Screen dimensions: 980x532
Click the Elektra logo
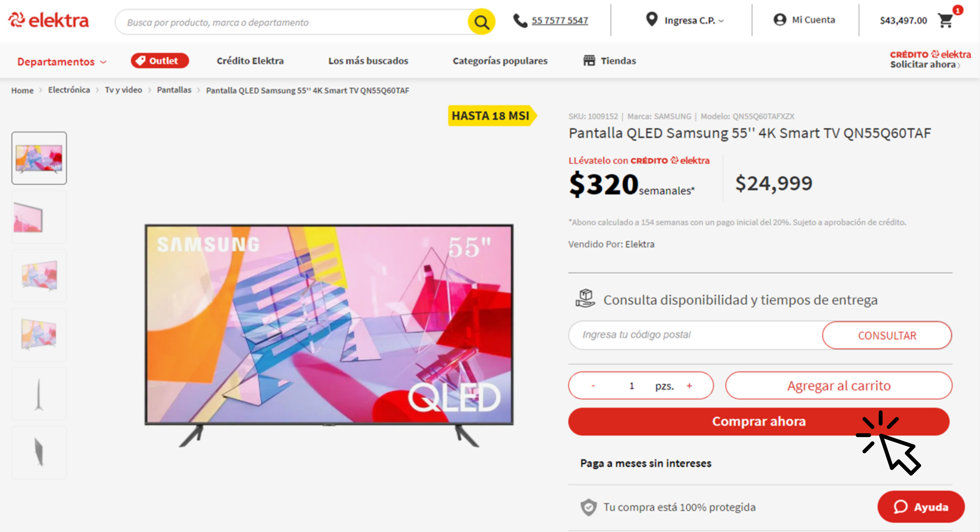(x=49, y=20)
